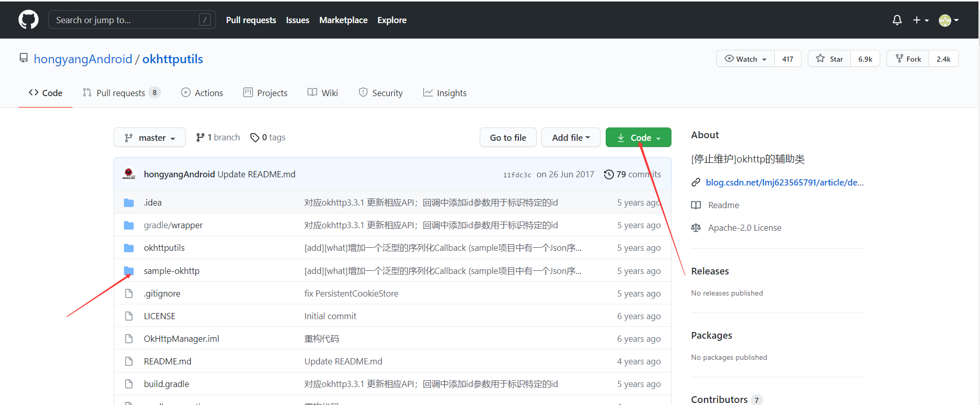980x405 pixels.
Task: View the 2.4k forks count
Action: 943,59
